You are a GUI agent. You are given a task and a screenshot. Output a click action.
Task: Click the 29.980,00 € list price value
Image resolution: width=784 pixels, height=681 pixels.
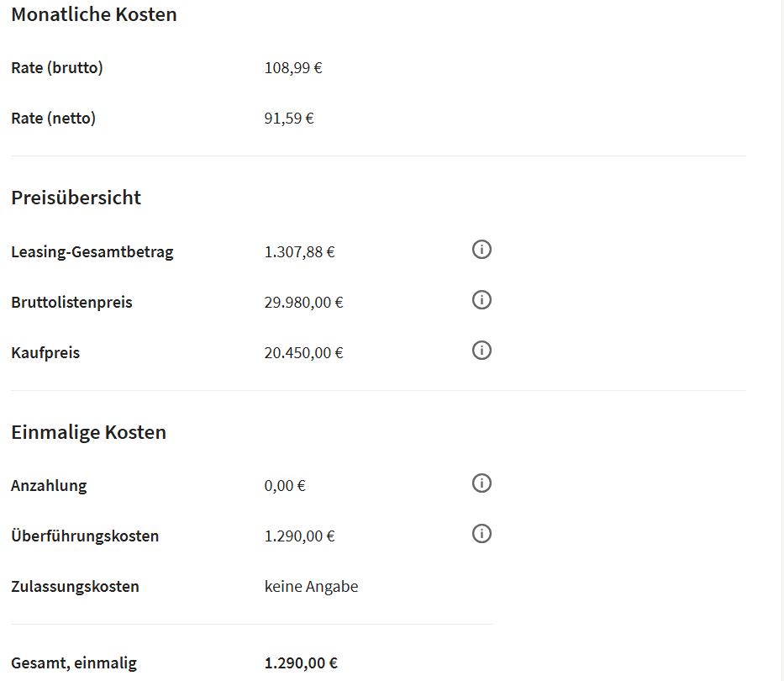pyautogui.click(x=303, y=302)
